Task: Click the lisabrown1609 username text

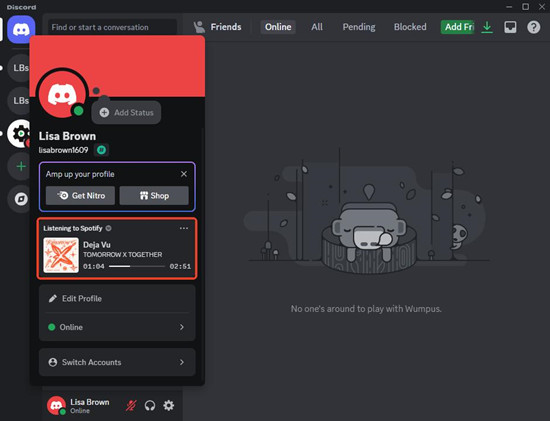Action: pyautogui.click(x=63, y=150)
